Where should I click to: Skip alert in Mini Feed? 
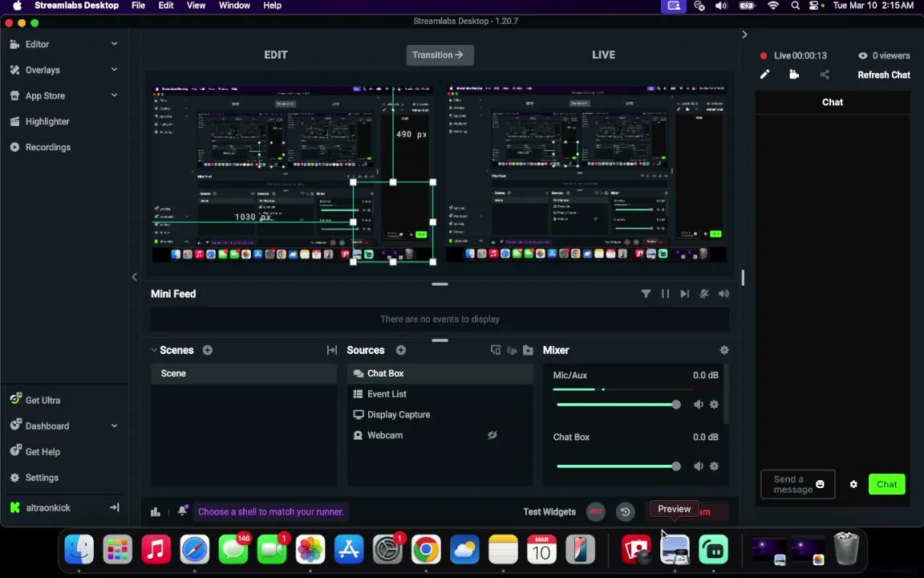click(x=684, y=294)
